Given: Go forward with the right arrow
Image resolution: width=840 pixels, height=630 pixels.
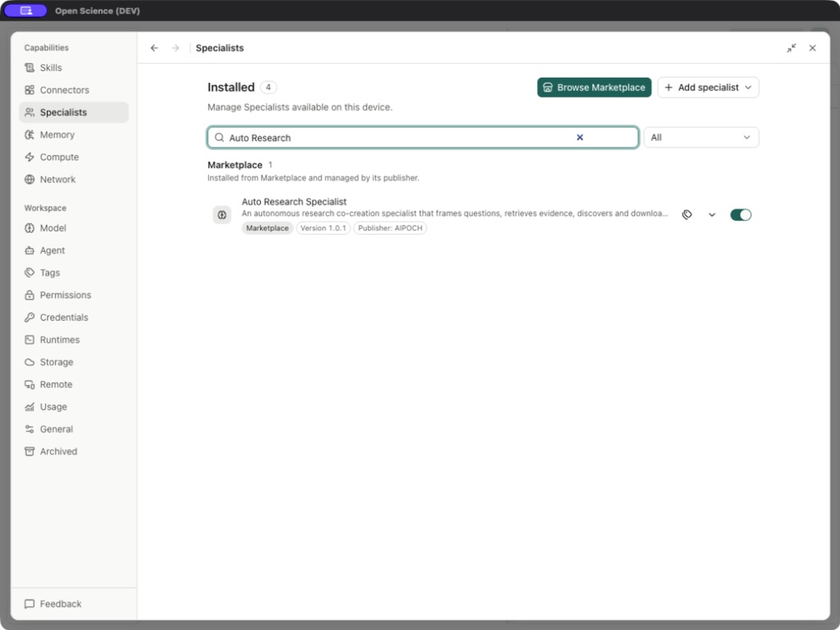Looking at the screenshot, I should [x=176, y=48].
